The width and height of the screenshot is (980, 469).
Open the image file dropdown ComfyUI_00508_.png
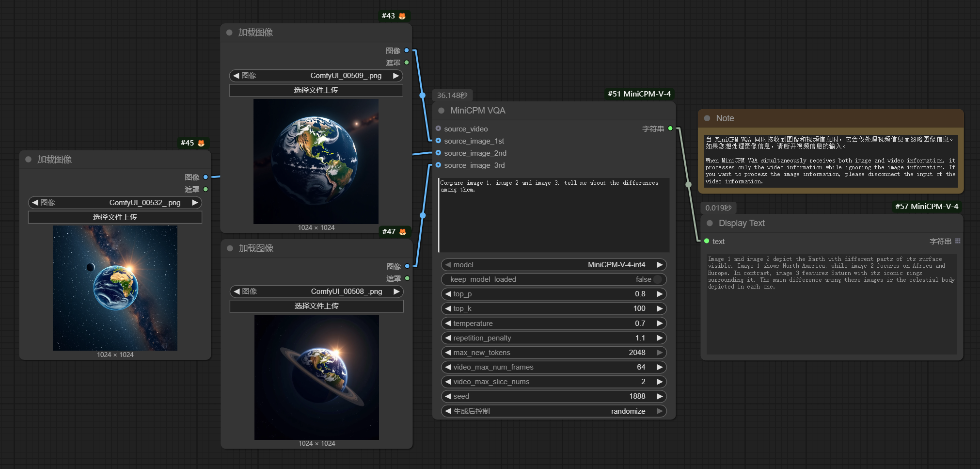316,291
